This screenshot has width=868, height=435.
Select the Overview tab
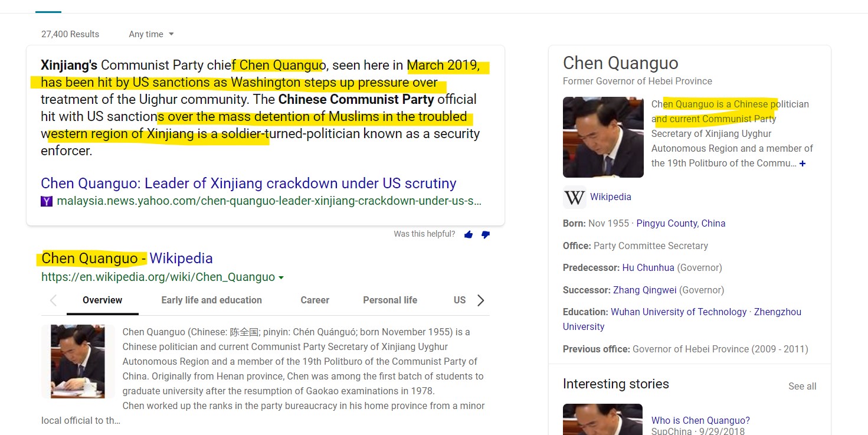coord(103,300)
